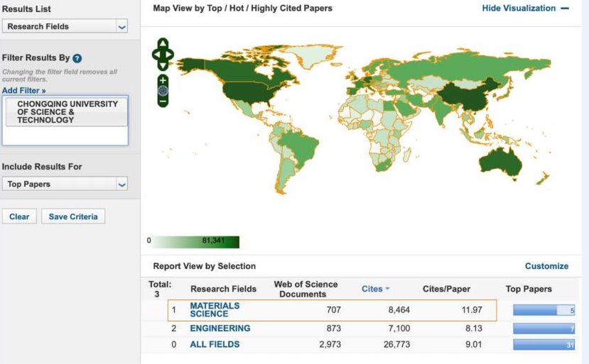Open the MATERIALS SCIENCE research field
This screenshot has height=364, width=589.
(x=215, y=309)
